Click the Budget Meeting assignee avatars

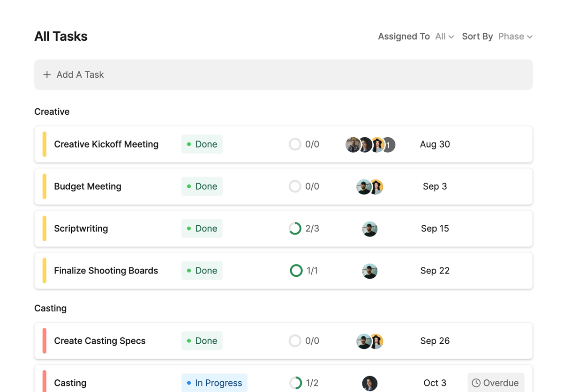[x=369, y=186]
